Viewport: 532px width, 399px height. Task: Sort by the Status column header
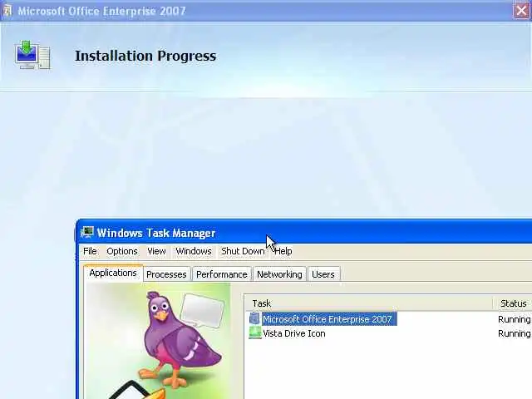coord(513,303)
